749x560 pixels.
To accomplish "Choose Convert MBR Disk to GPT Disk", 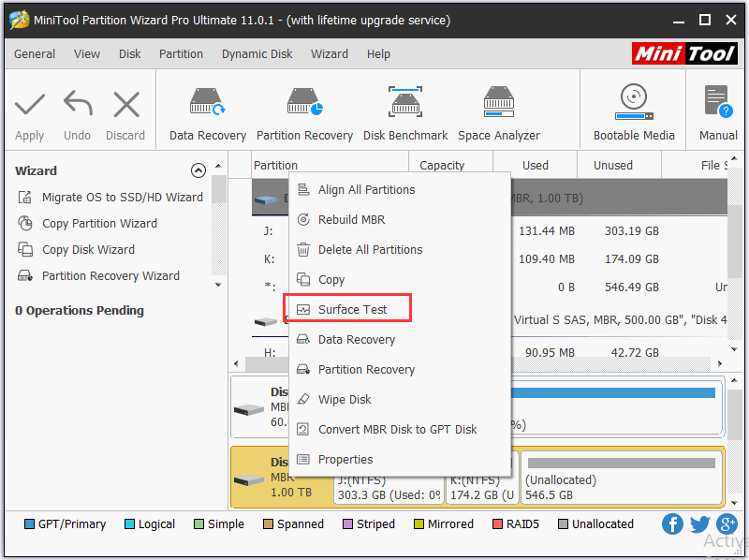I will [x=397, y=430].
